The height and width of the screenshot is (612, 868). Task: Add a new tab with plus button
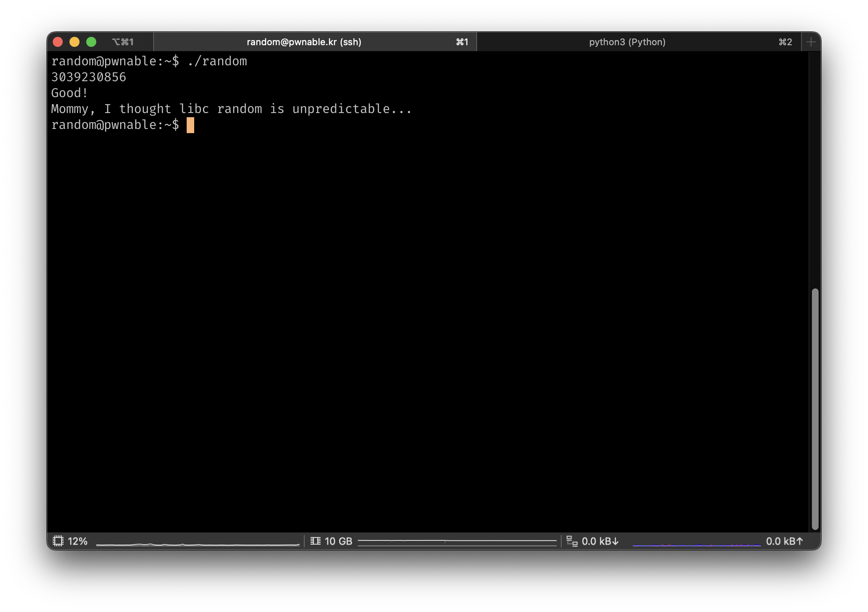click(811, 42)
